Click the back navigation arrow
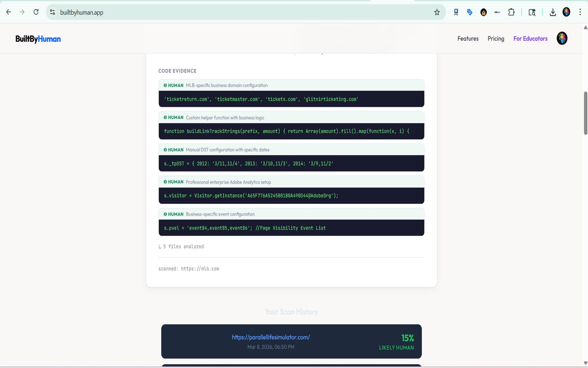 [8, 12]
